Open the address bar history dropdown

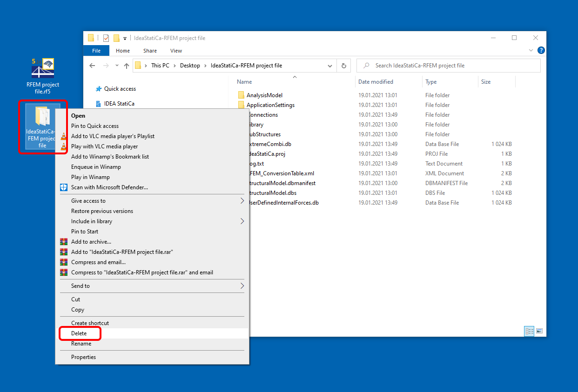330,66
